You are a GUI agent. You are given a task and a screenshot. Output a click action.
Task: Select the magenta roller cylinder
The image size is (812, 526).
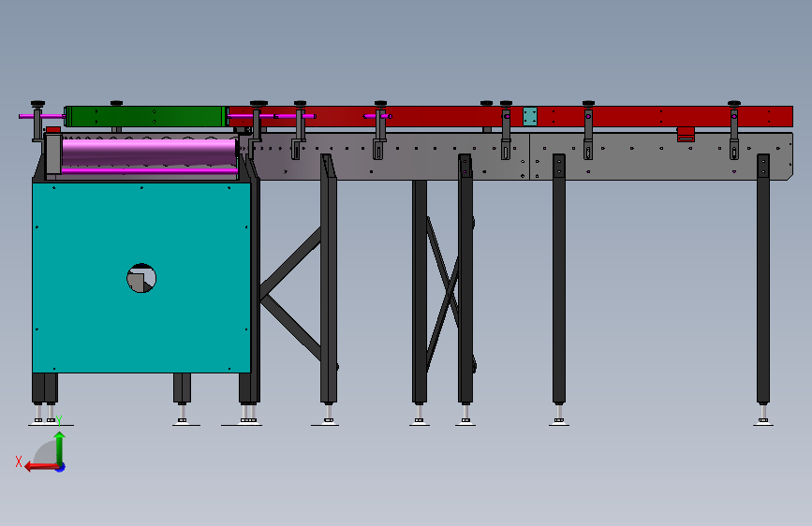click(x=149, y=153)
